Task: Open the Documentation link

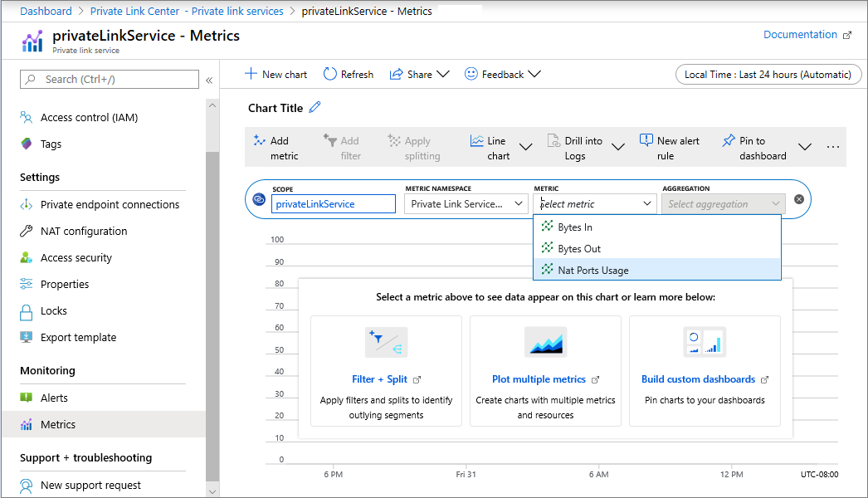Action: (x=807, y=35)
